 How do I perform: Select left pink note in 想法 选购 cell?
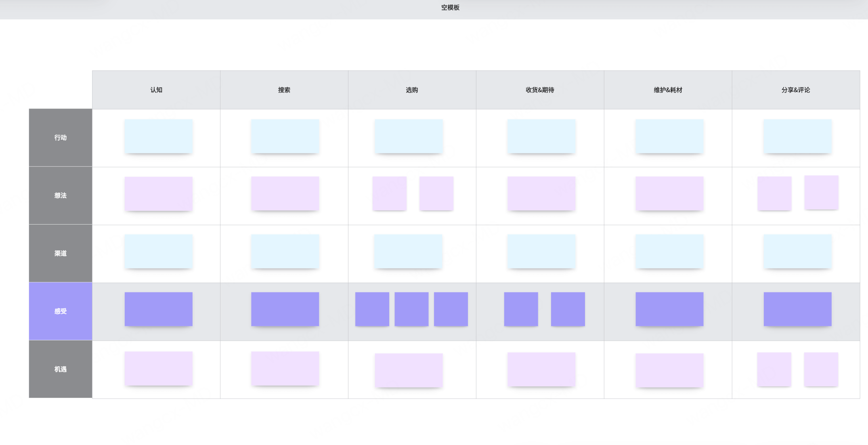389,193
